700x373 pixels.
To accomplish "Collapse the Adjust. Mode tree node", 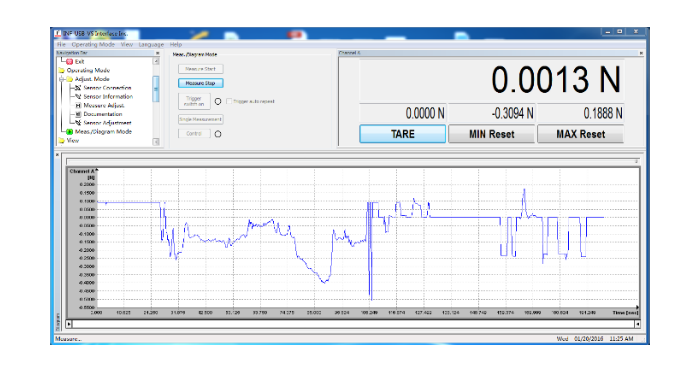I will tap(62, 79).
